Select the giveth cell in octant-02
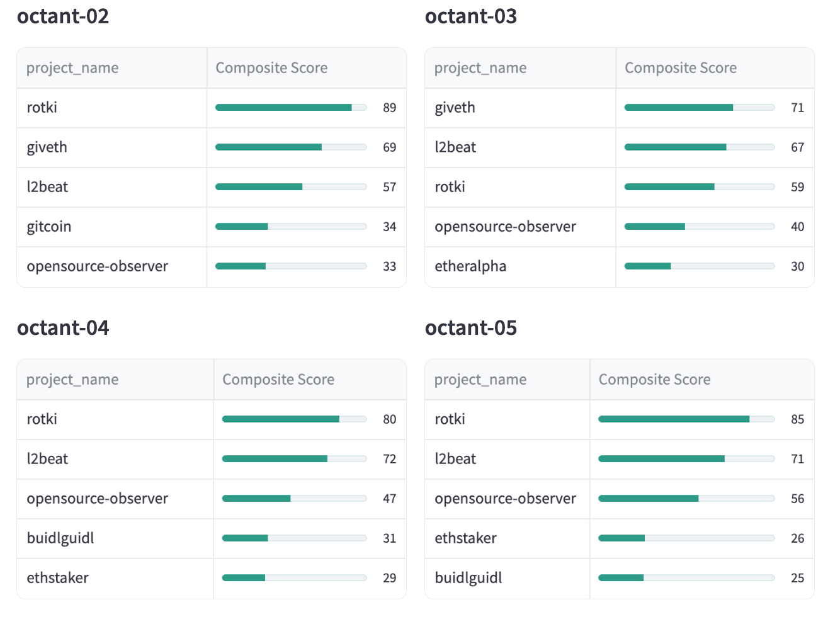The image size is (840, 617). pyautogui.click(x=47, y=147)
